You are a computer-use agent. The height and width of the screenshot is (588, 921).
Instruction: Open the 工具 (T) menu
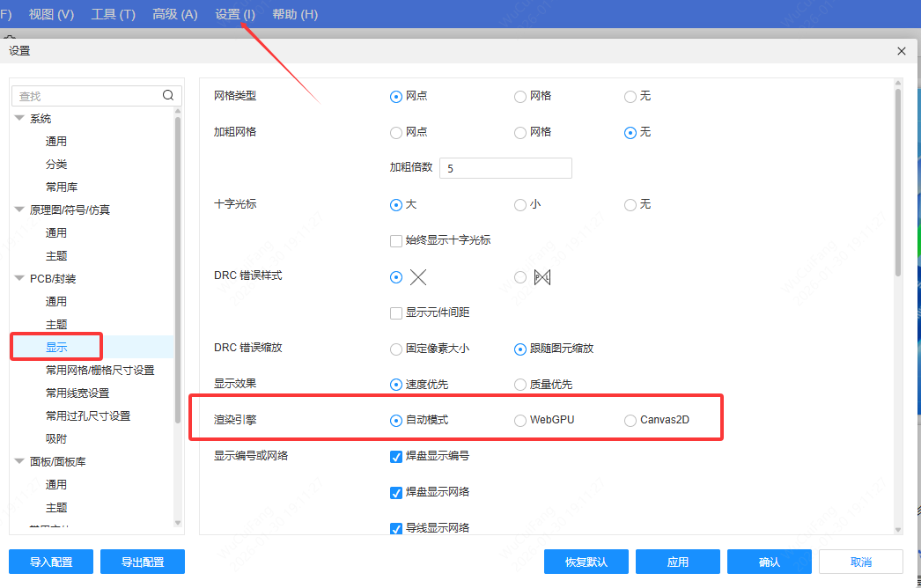pos(114,14)
